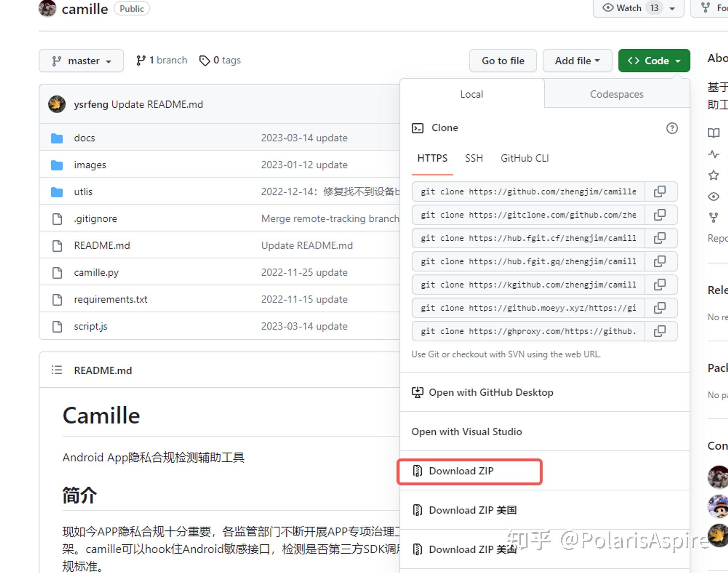Open the README.md file link
Viewport: 728px width, 573px height.
pos(102,245)
